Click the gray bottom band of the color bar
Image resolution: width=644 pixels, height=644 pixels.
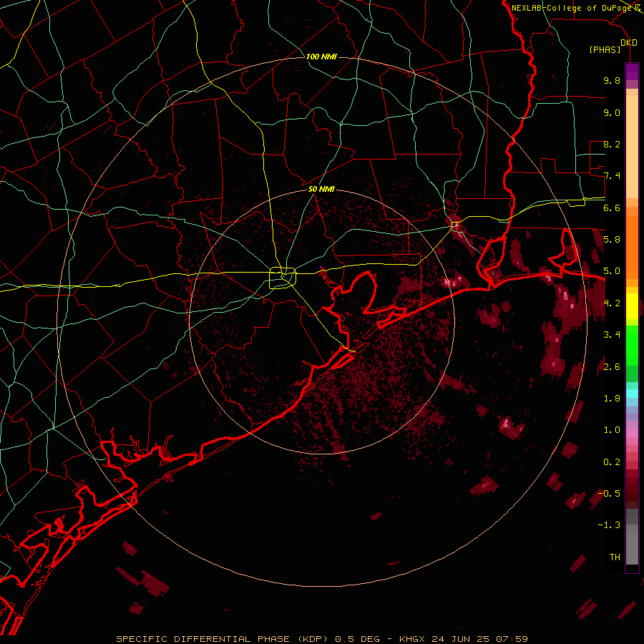click(x=632, y=538)
